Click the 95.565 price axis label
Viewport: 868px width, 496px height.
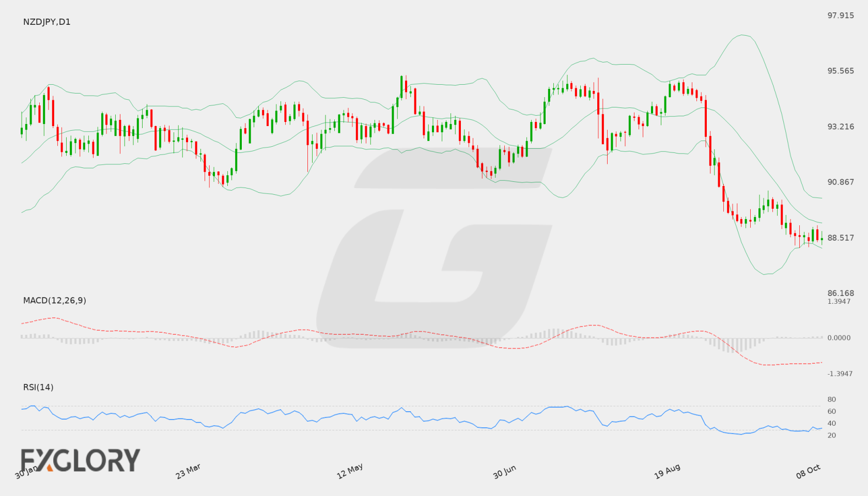coord(841,71)
